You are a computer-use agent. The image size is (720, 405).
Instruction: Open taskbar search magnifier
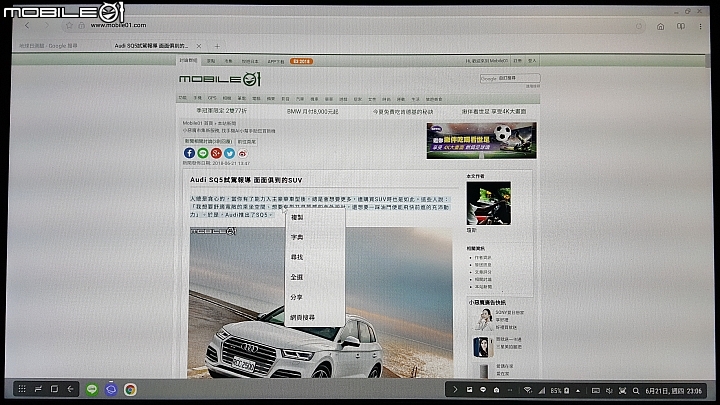(636, 391)
